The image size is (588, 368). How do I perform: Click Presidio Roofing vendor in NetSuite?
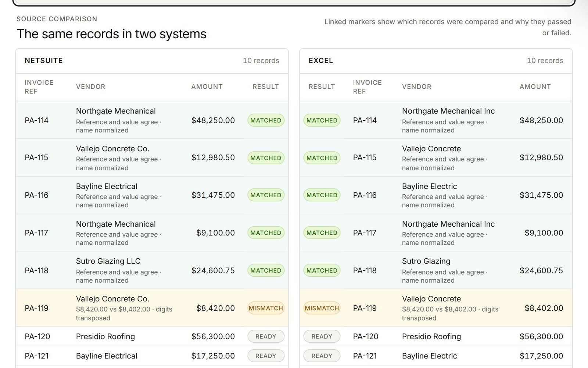click(105, 336)
